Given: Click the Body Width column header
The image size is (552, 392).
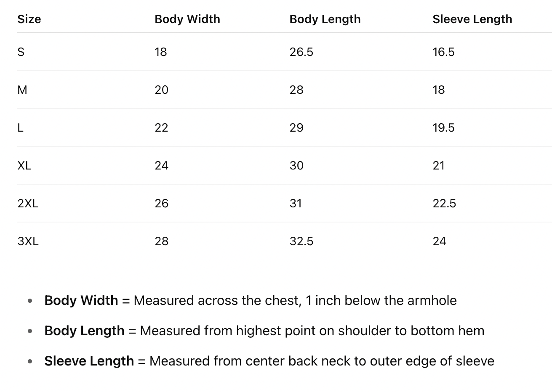Looking at the screenshot, I should (187, 19).
